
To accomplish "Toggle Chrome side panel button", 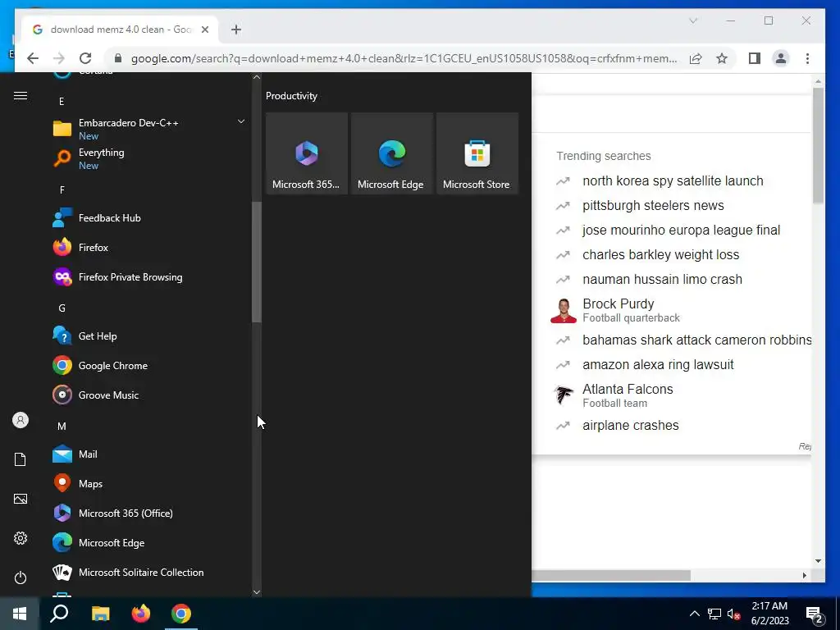I will [x=755, y=58].
